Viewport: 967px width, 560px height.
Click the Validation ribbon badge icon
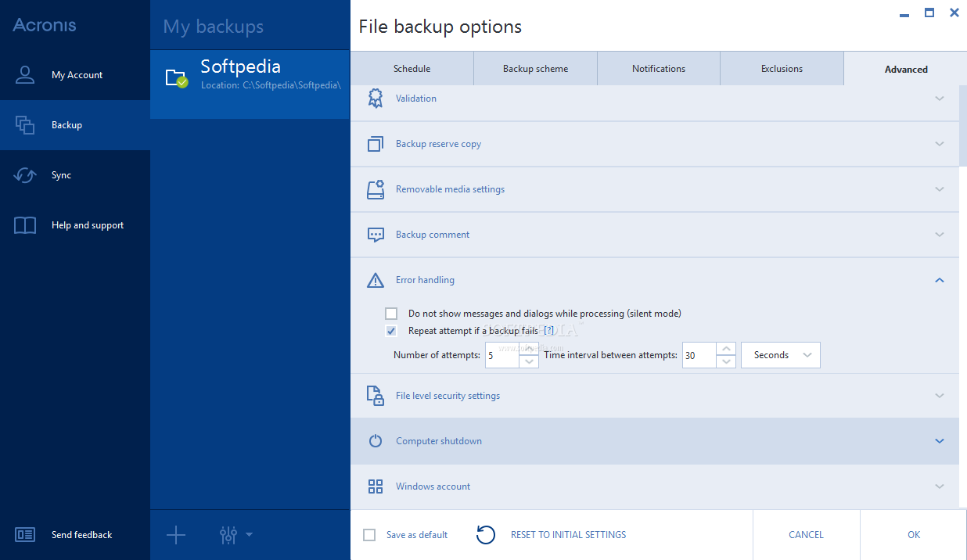pyautogui.click(x=376, y=99)
